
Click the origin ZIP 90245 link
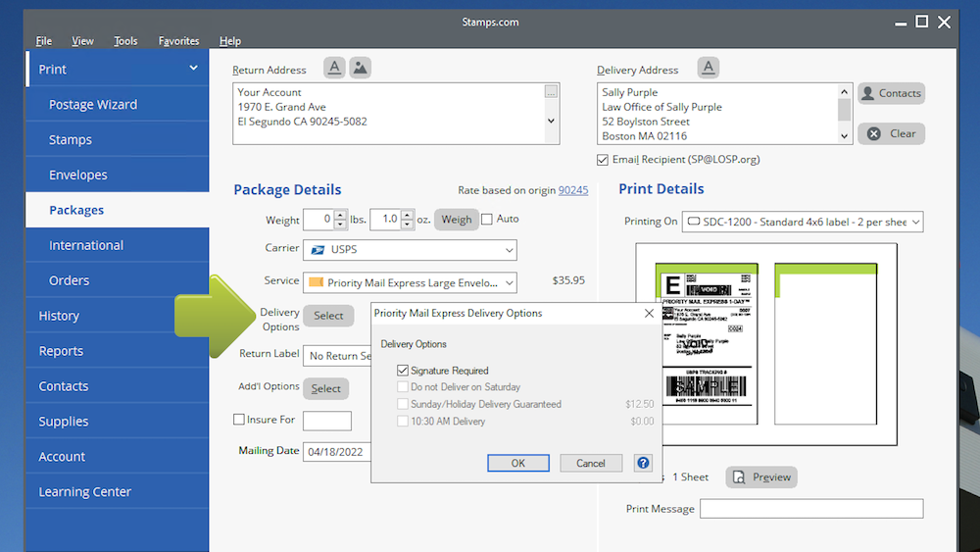[573, 190]
